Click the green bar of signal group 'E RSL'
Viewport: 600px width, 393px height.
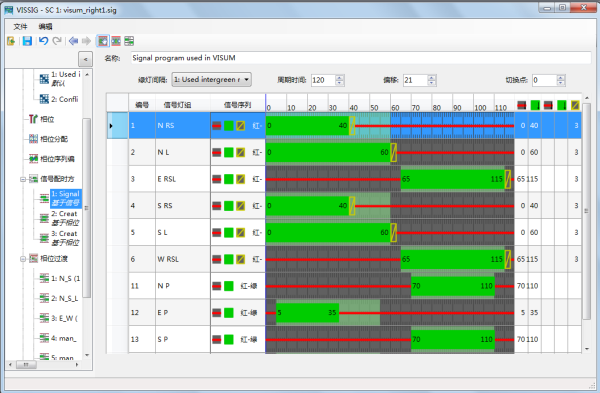[x=453, y=179]
